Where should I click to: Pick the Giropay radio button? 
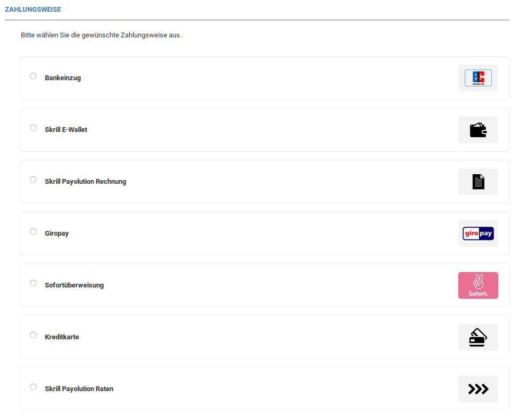pos(33,231)
